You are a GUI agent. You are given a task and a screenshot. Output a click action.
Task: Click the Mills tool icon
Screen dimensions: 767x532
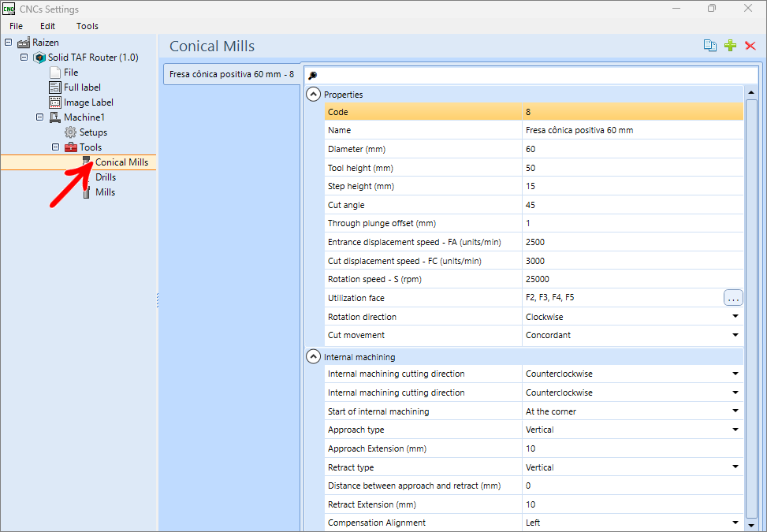[87, 192]
